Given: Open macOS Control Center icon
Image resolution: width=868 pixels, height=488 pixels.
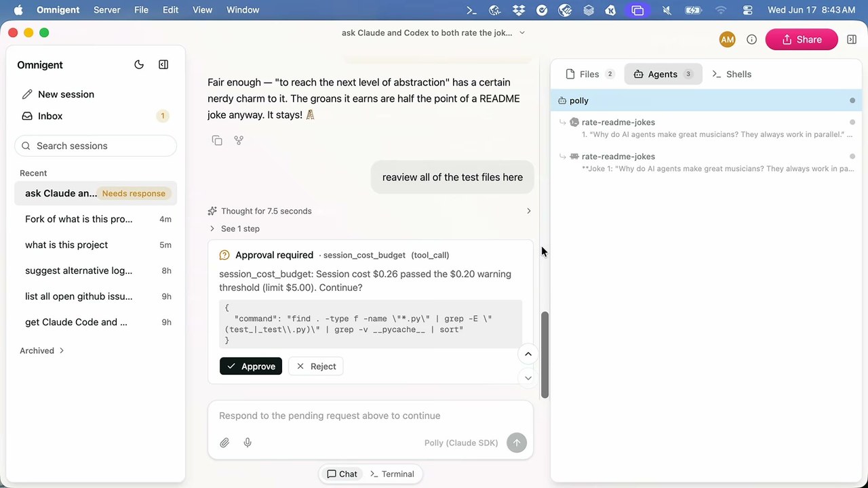Looking at the screenshot, I should tap(748, 9).
